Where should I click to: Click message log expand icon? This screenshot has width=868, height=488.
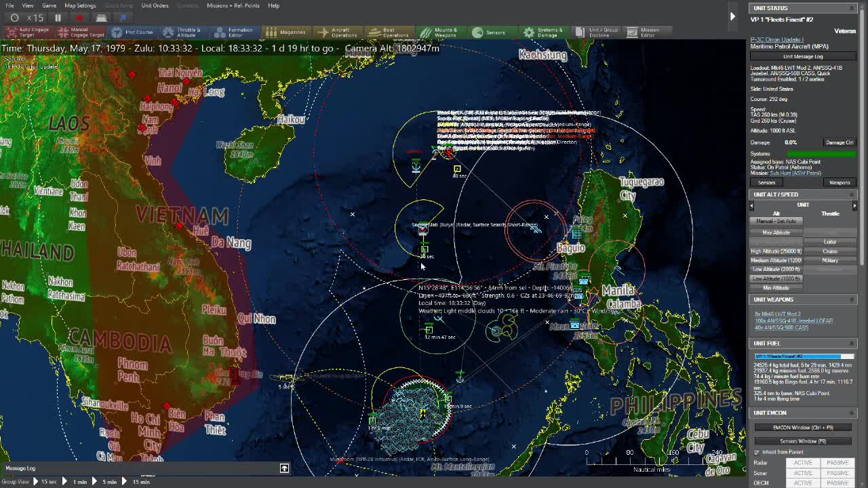tap(284, 468)
